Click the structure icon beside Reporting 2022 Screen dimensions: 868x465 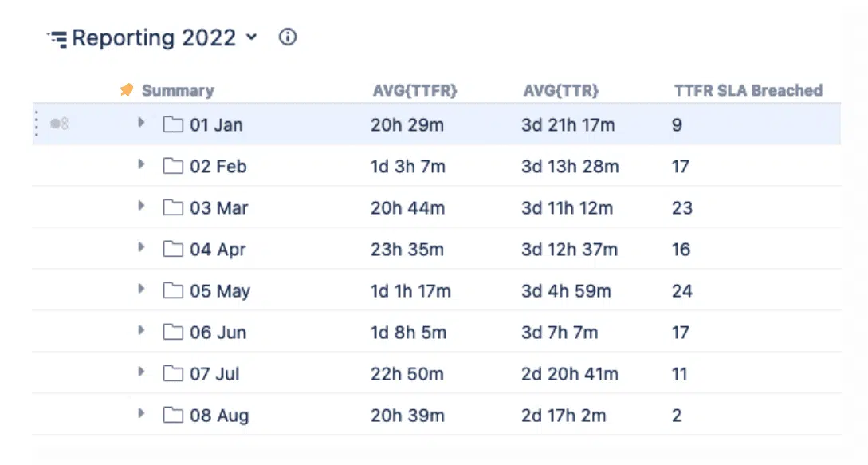pos(57,39)
